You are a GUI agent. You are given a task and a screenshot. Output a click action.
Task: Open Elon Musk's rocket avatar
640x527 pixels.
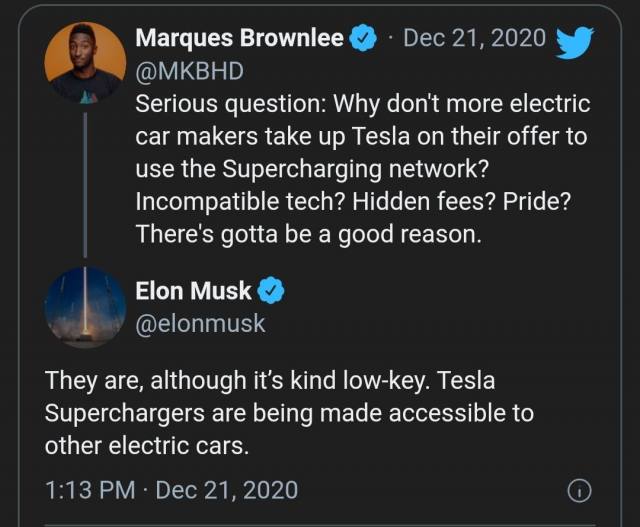point(85,307)
